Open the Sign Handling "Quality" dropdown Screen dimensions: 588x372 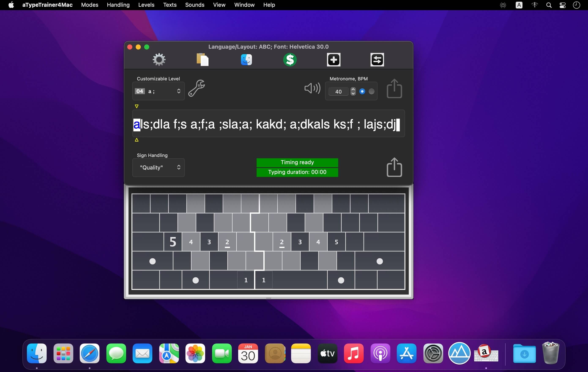(x=158, y=167)
